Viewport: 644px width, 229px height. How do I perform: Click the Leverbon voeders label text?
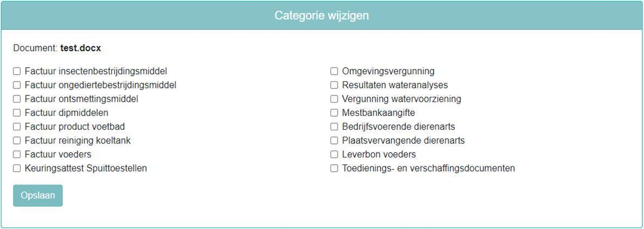[x=379, y=155]
